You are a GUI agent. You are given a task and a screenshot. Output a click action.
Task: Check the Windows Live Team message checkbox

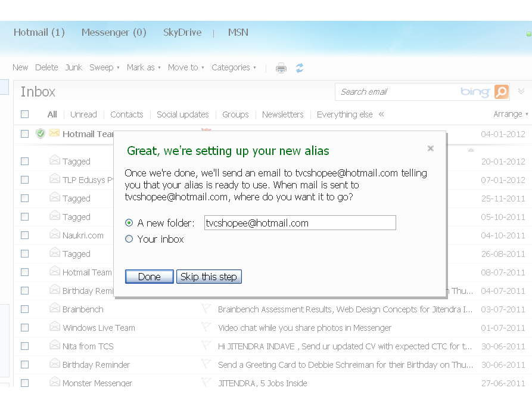25,327
